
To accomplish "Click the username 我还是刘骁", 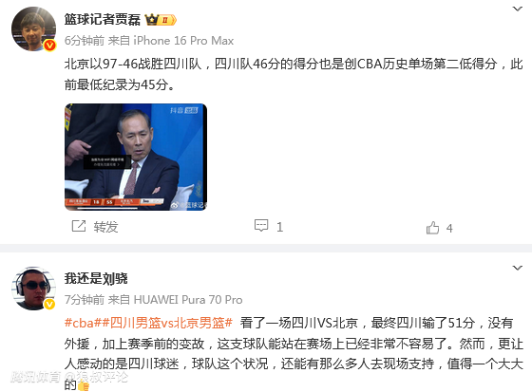I will coord(96,279).
